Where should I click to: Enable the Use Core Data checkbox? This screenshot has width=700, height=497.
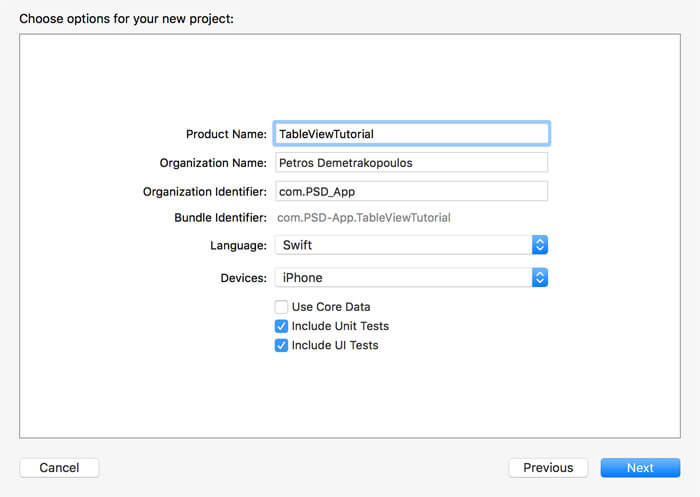(281, 307)
